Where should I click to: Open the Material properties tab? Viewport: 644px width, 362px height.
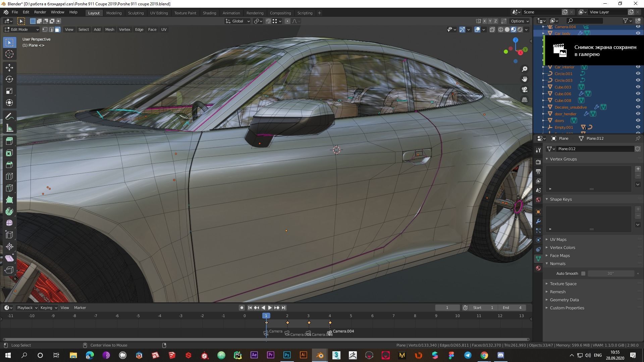tap(538, 268)
